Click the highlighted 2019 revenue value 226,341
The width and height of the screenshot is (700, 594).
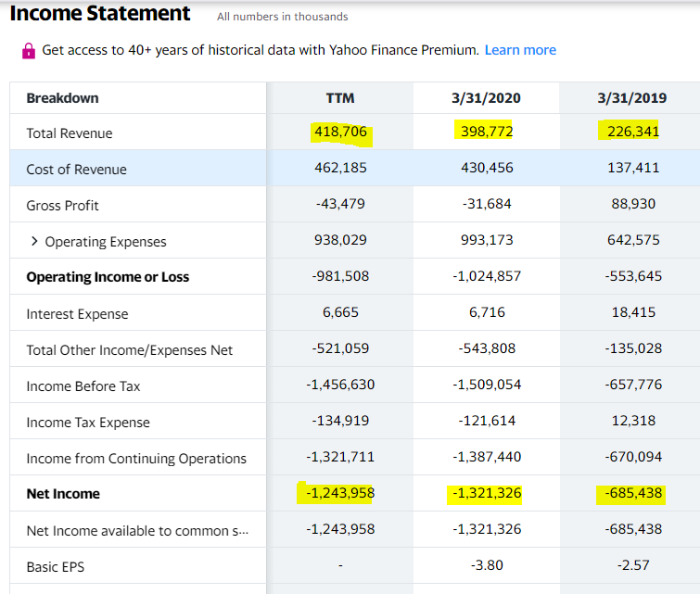tap(632, 133)
